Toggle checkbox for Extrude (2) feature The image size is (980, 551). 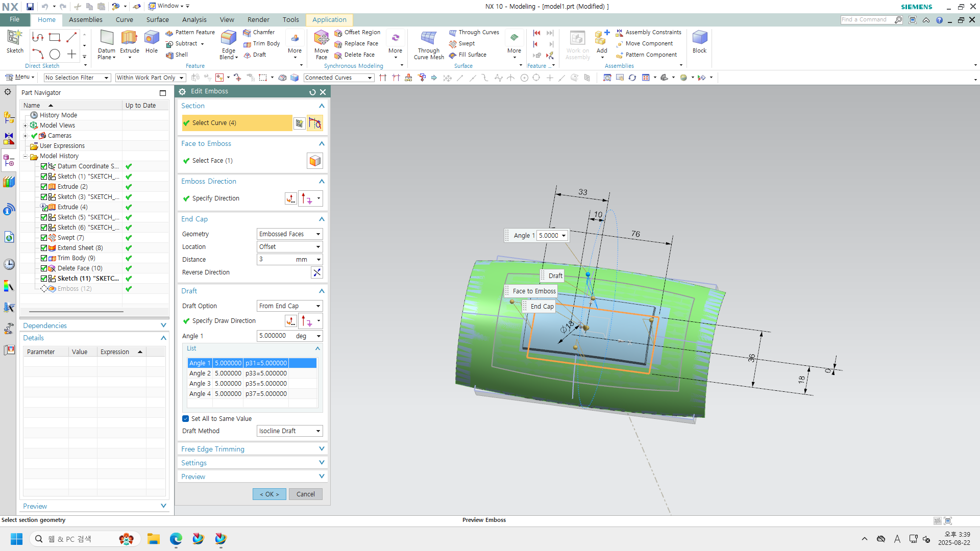tap(44, 187)
